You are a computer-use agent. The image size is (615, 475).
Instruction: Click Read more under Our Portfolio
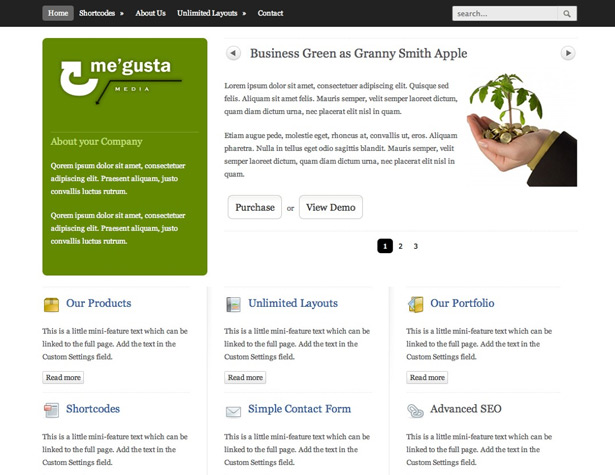point(427,377)
